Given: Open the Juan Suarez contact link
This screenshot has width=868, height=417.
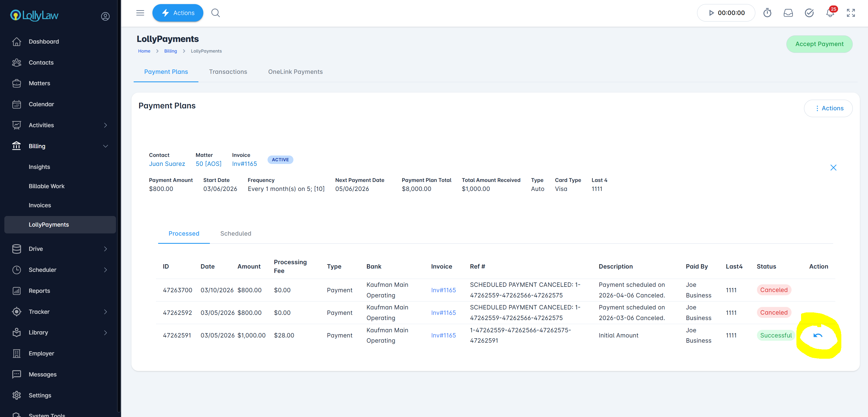Looking at the screenshot, I should pyautogui.click(x=167, y=164).
